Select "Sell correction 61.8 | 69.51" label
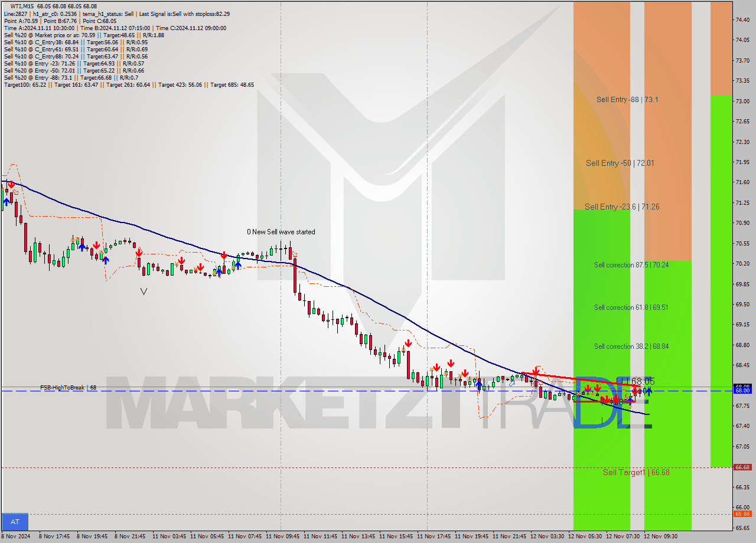The width and height of the screenshot is (756, 543). pos(631,308)
